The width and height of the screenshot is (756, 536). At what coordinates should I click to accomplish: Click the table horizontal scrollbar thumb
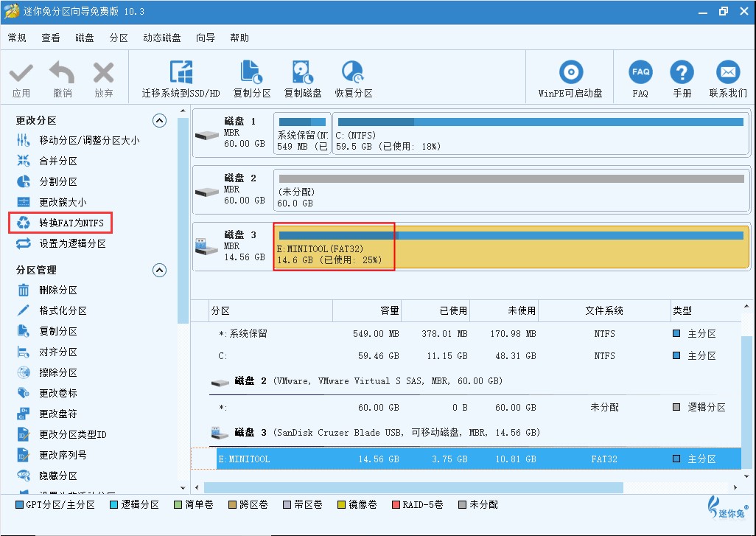(x=413, y=488)
